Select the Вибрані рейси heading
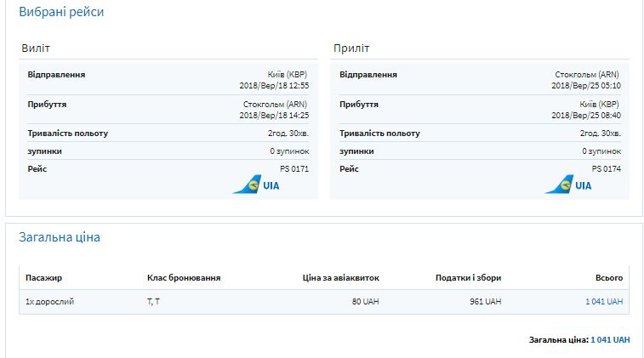This screenshot has width=644, height=358. point(61,13)
